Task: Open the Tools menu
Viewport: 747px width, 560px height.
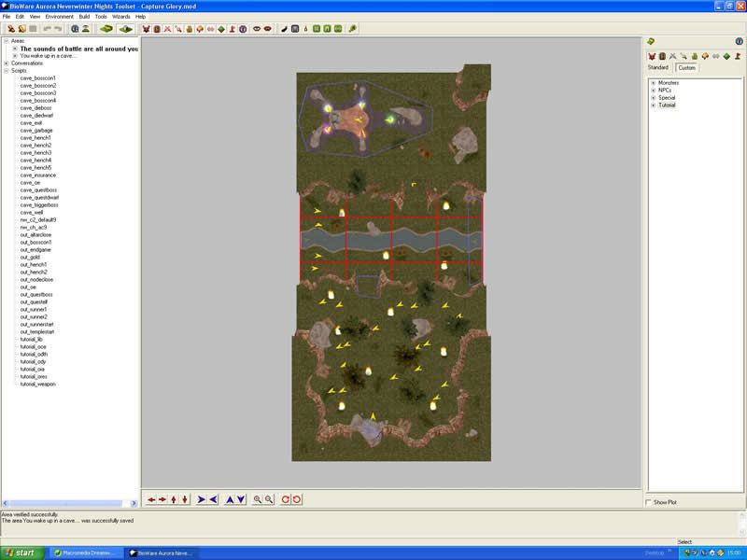Action: tap(101, 17)
